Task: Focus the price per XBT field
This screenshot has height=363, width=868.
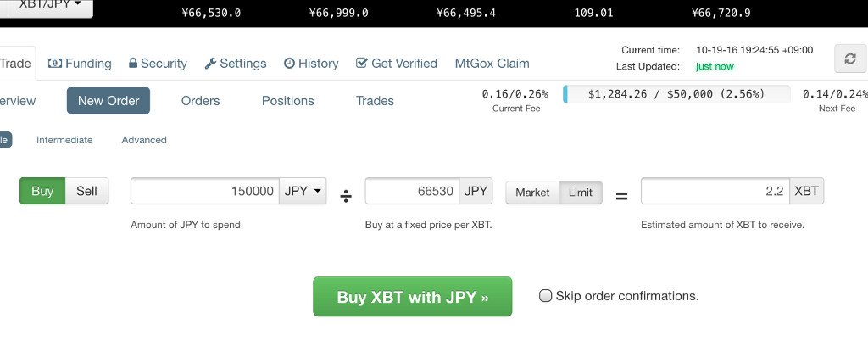Action: (413, 191)
